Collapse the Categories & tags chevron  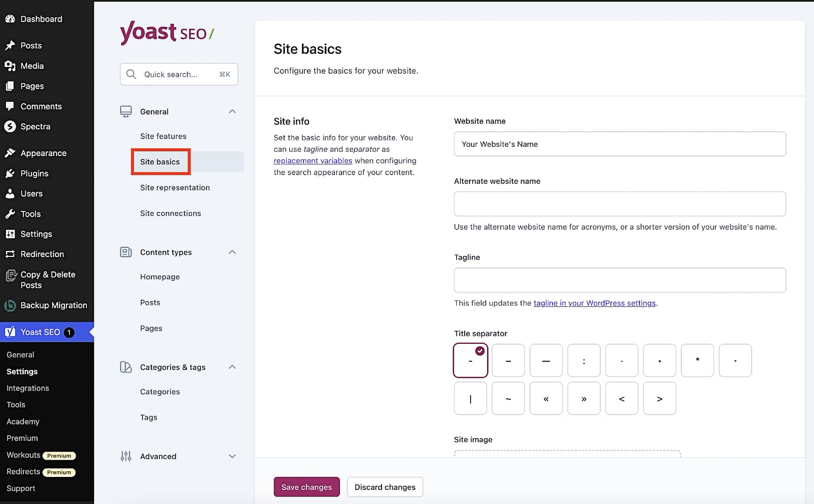click(x=232, y=367)
